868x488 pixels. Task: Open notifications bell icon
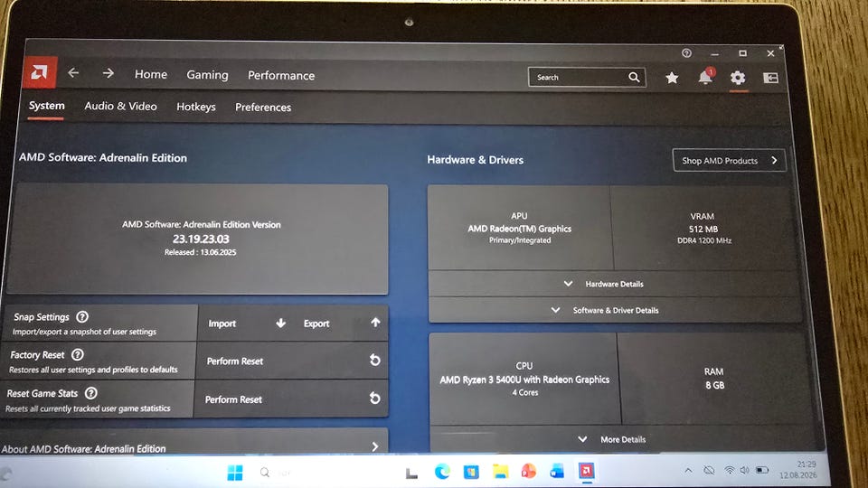(705, 78)
